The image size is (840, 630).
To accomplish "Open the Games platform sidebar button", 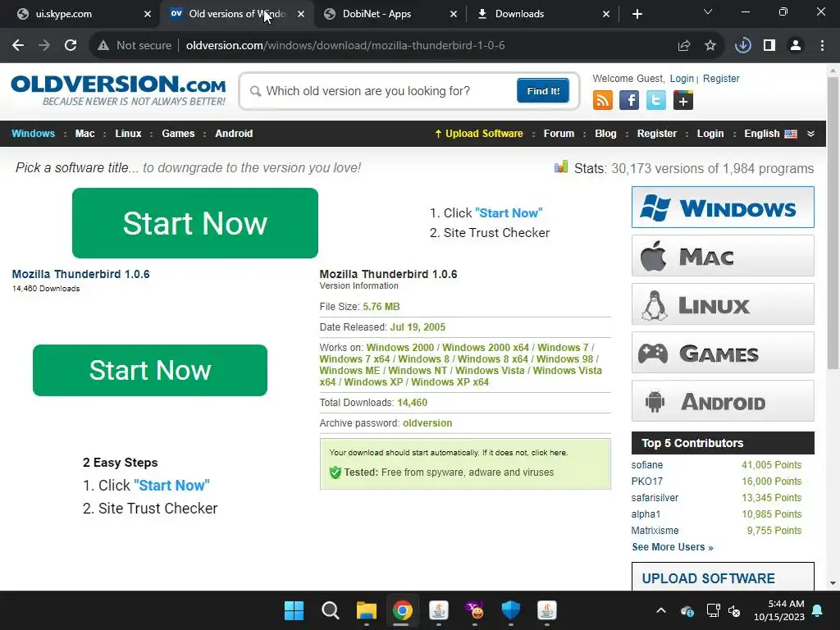I will [723, 353].
